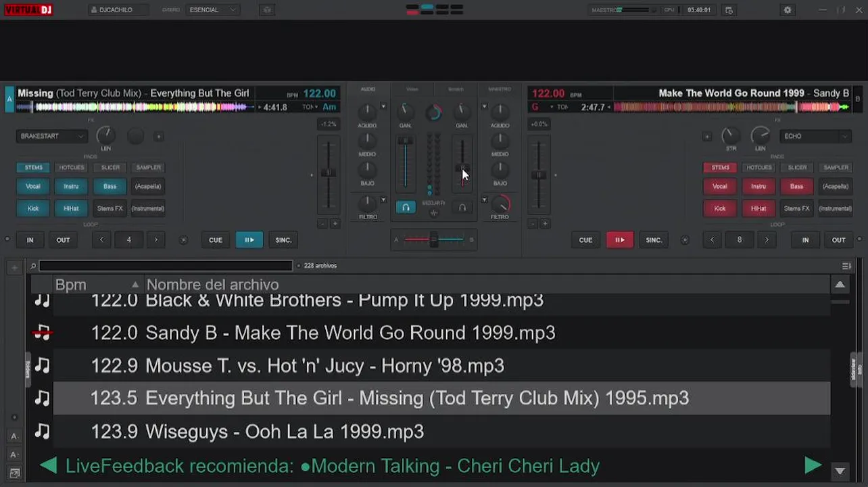Image resolution: width=868 pixels, height=487 pixels.
Task: Click the deck B pitch slider
Action: tap(539, 175)
